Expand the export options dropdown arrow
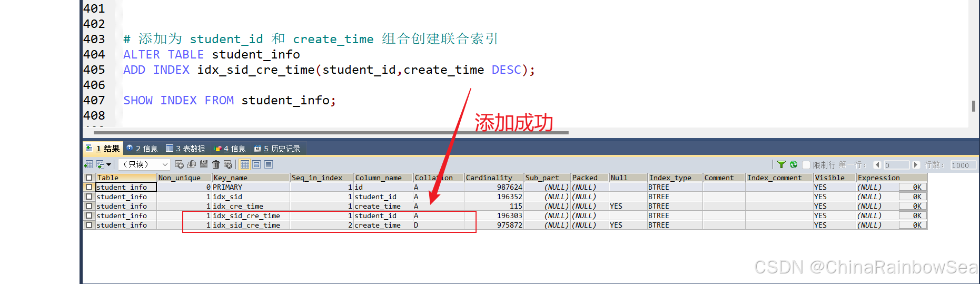The width and height of the screenshot is (980, 284). [x=108, y=165]
